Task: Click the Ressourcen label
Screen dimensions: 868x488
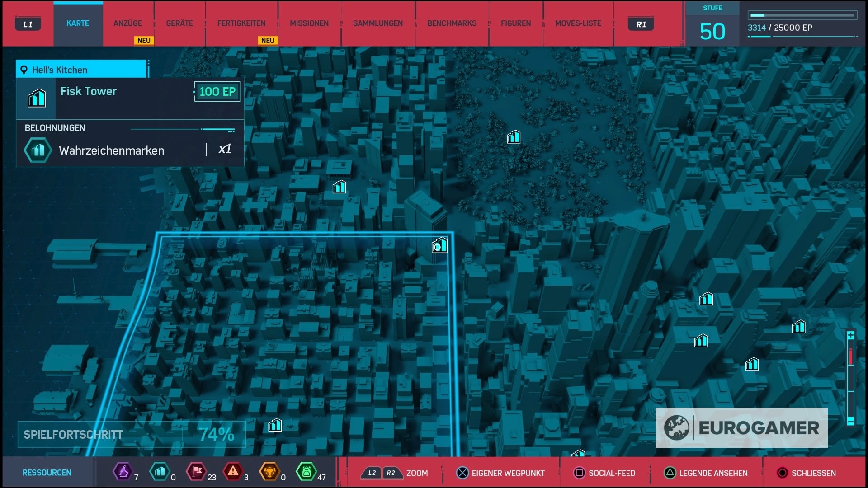Action: tap(47, 473)
